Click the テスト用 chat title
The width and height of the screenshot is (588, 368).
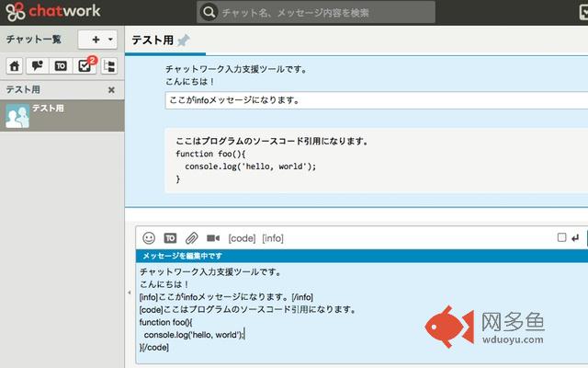pyautogui.click(x=153, y=40)
